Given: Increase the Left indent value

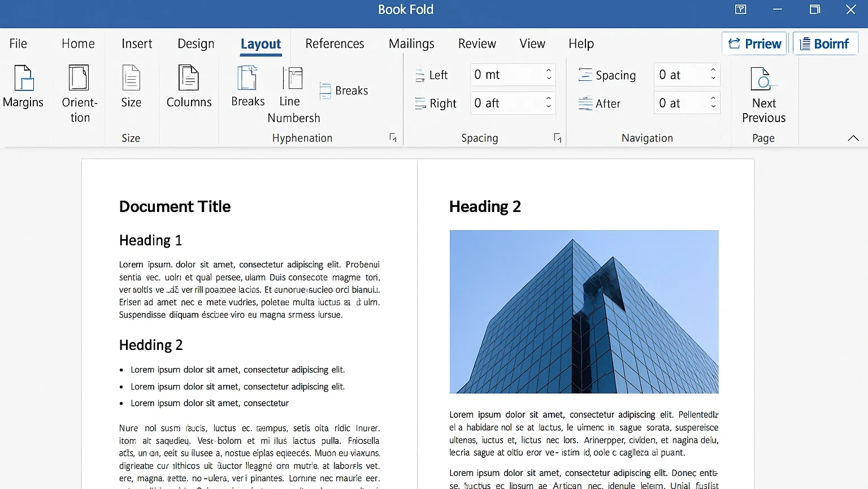Looking at the screenshot, I should (548, 71).
